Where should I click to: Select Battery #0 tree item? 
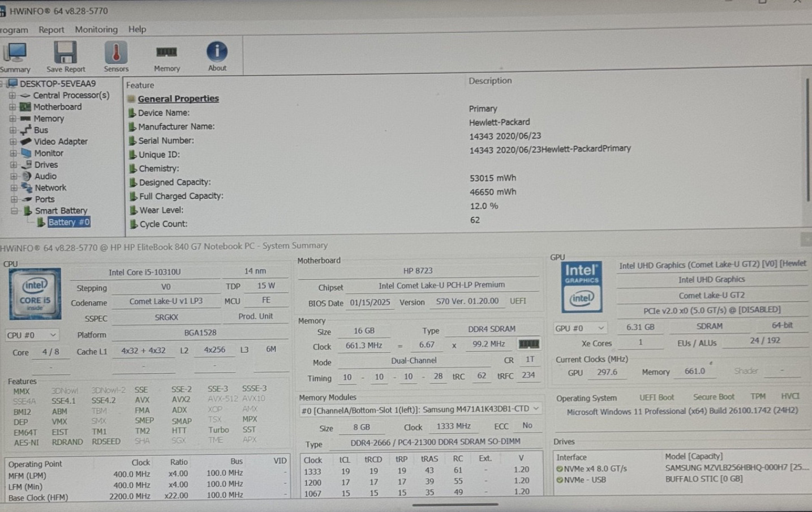[x=69, y=222]
